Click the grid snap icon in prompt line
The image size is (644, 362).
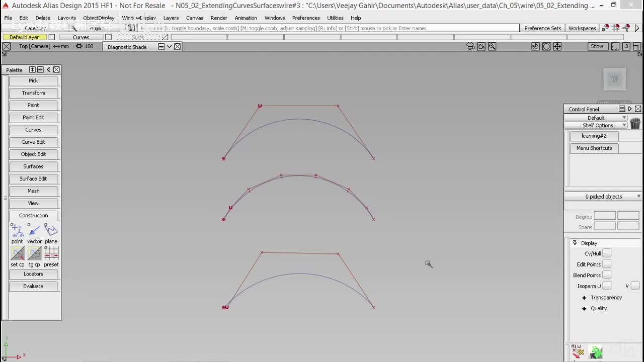pos(616,28)
